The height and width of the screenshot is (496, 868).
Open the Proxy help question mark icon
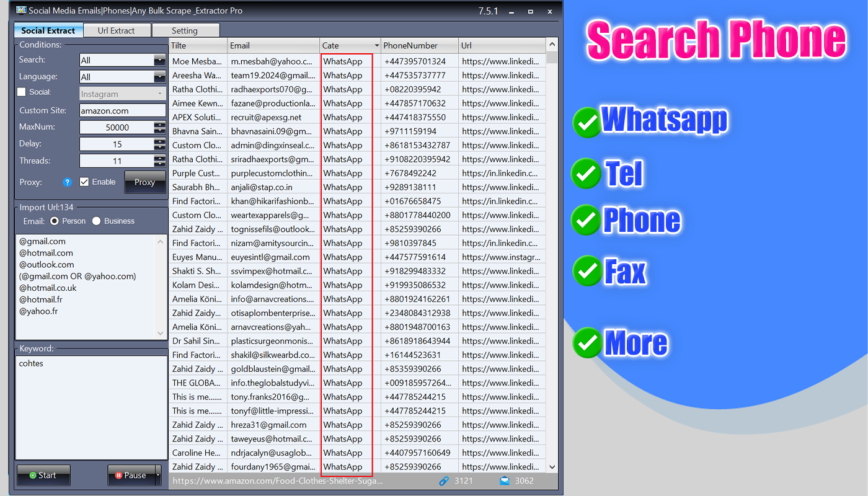pyautogui.click(x=68, y=182)
